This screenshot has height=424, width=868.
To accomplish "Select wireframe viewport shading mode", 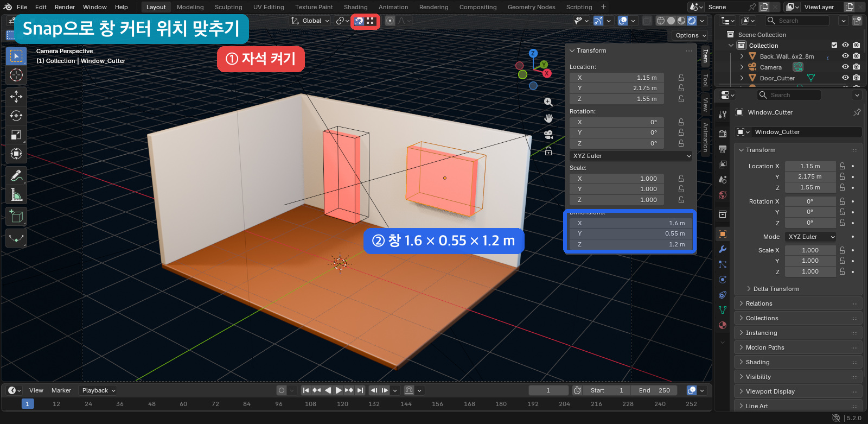I will click(x=661, y=21).
